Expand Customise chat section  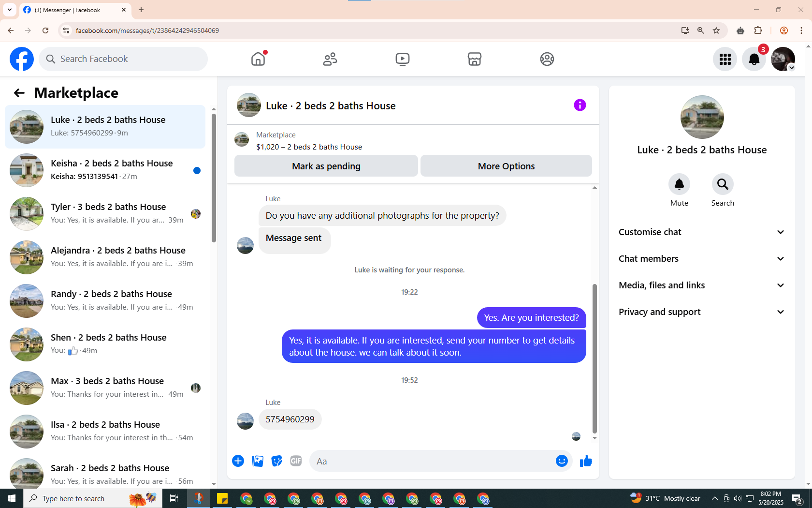[x=702, y=232]
